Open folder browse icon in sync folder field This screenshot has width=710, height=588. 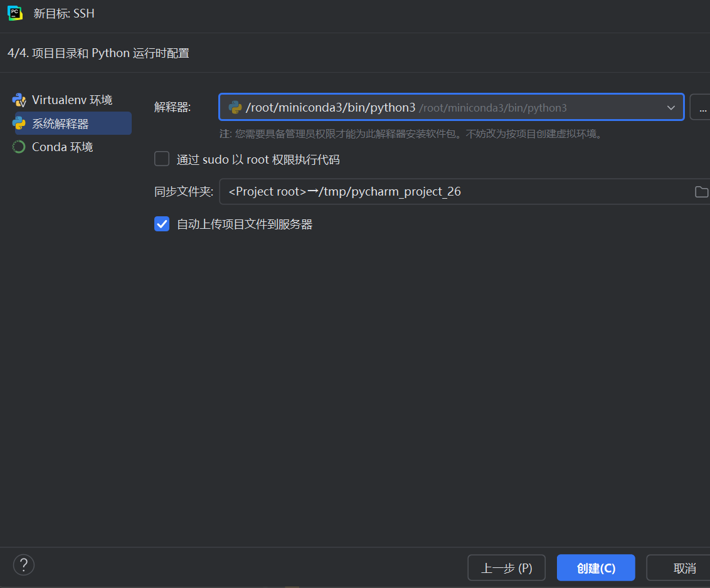point(701,191)
